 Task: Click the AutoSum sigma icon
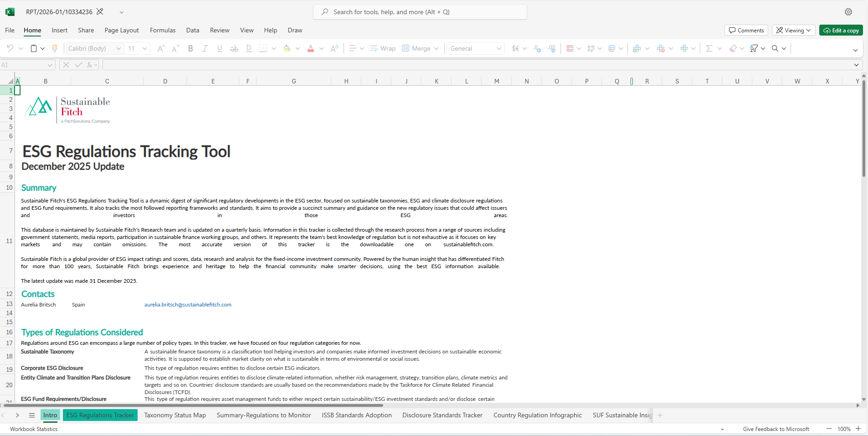point(709,48)
